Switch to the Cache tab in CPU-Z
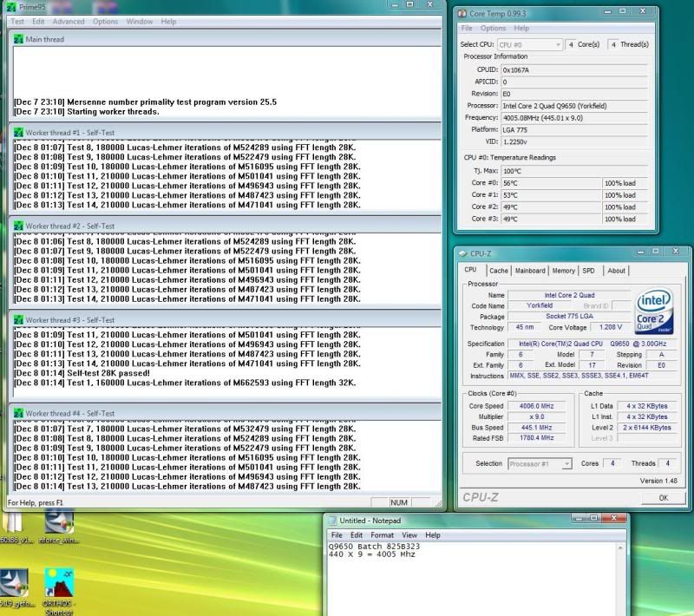The image size is (694, 616). pyautogui.click(x=498, y=271)
